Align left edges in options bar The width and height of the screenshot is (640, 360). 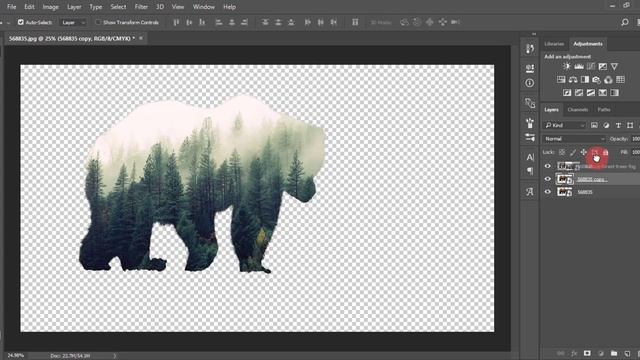coord(219,22)
